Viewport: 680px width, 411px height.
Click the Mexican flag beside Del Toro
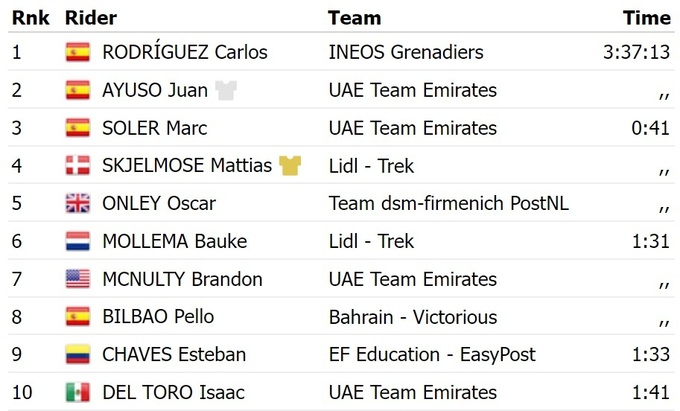(x=77, y=393)
